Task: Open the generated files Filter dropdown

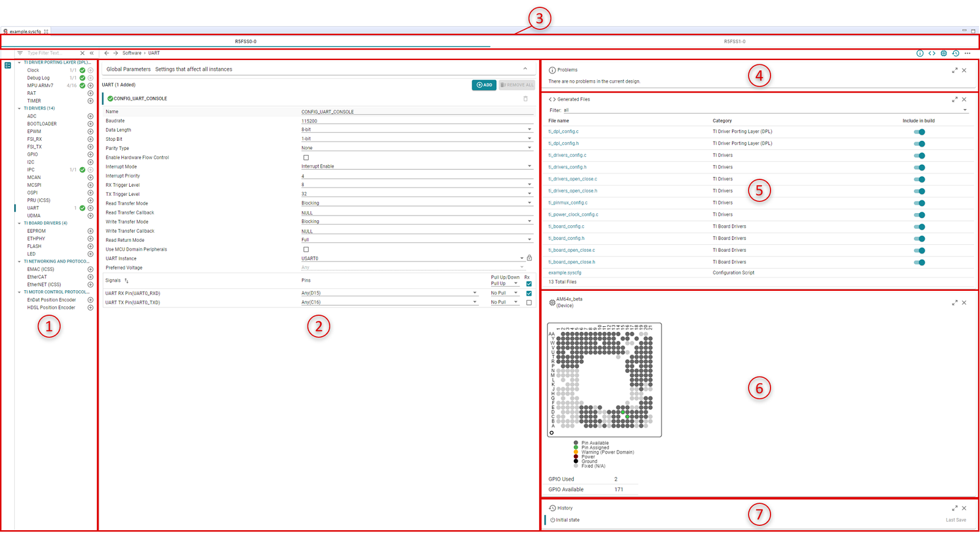Action: (x=766, y=110)
